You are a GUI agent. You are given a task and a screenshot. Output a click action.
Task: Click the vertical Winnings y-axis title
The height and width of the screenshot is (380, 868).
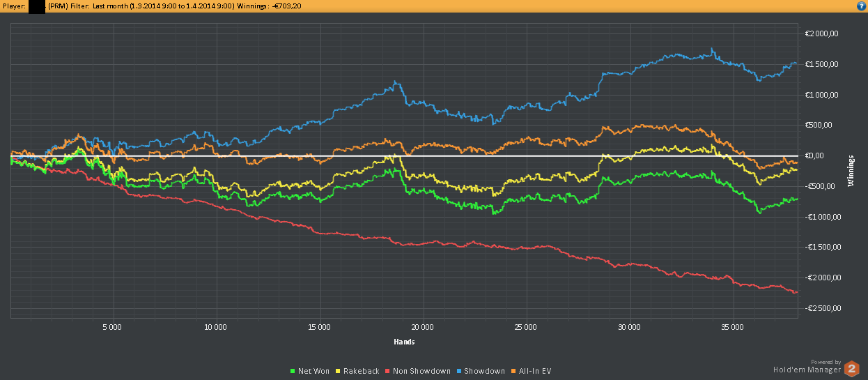(851, 171)
